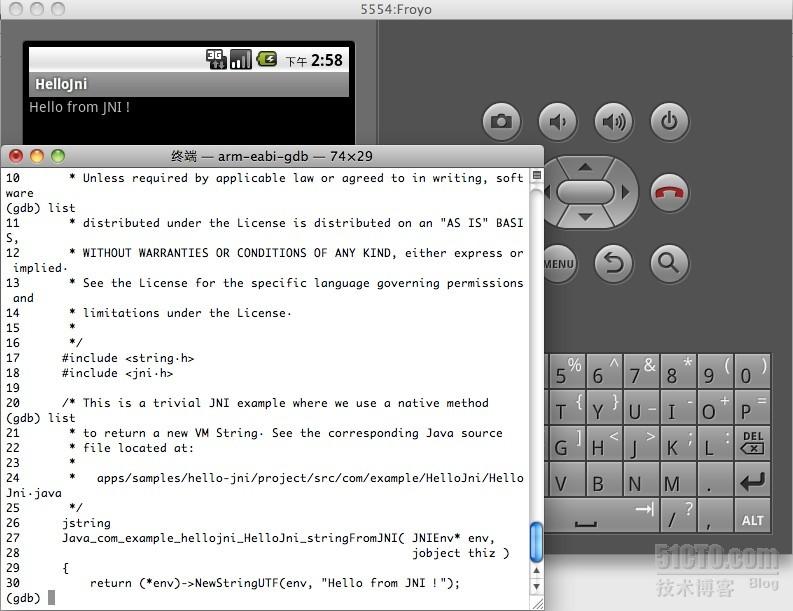Click the 'jstring' line 26

[x=86, y=523]
